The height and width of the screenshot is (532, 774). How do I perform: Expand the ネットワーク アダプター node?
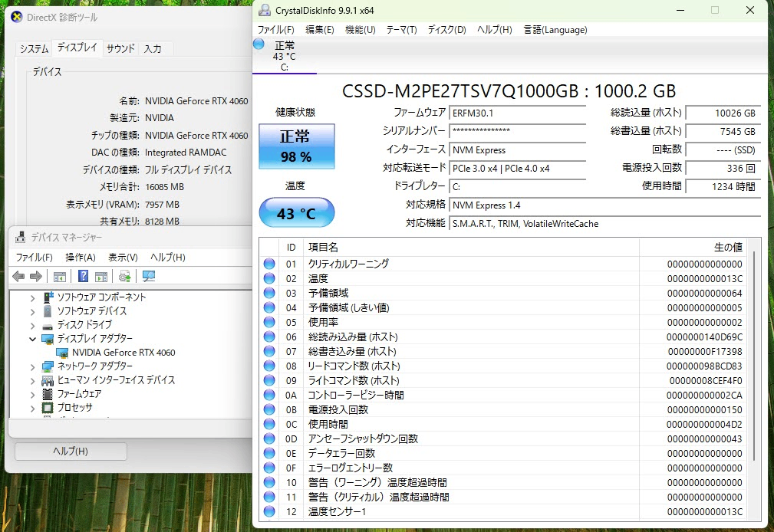(32, 366)
